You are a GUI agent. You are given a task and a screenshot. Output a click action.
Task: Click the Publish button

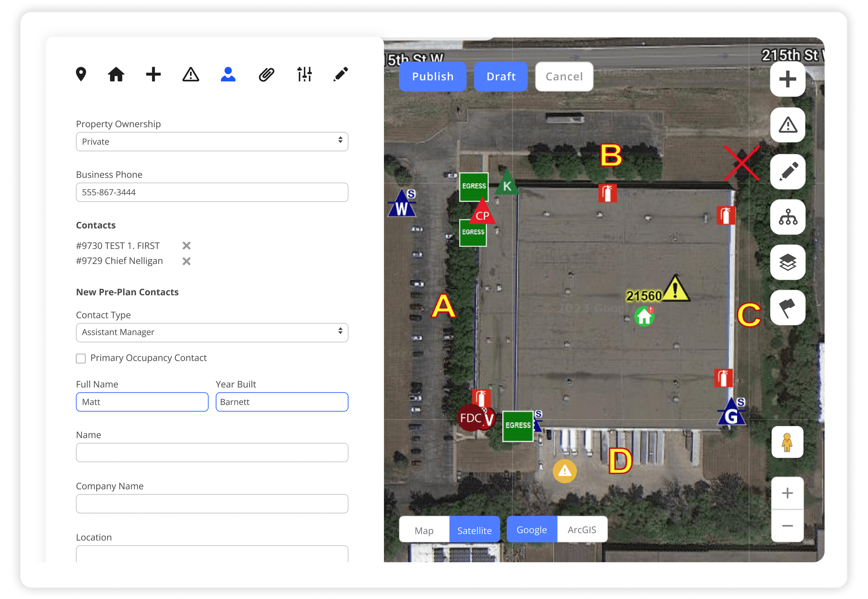[433, 76]
